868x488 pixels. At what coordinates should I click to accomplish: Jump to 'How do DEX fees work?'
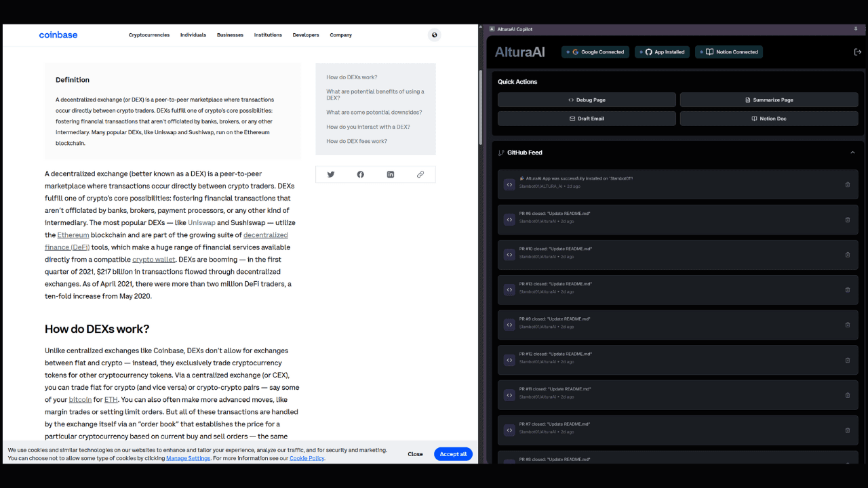coord(357,141)
